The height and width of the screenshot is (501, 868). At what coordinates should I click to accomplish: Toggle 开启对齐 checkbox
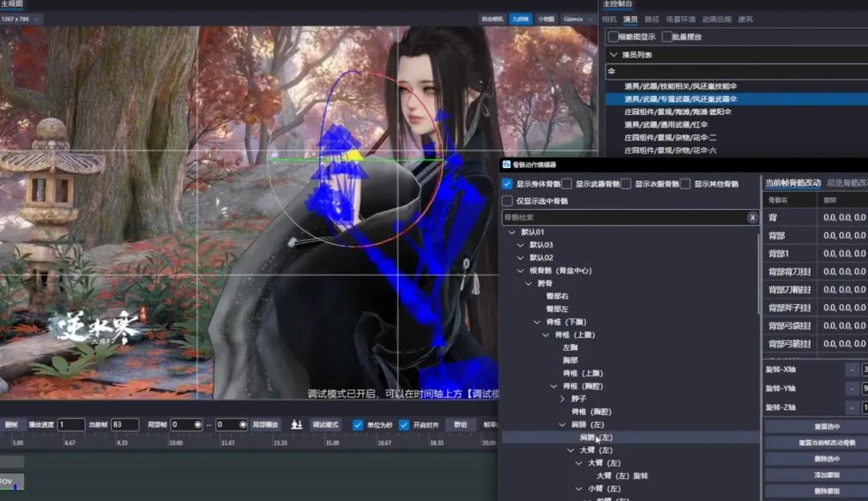click(404, 425)
